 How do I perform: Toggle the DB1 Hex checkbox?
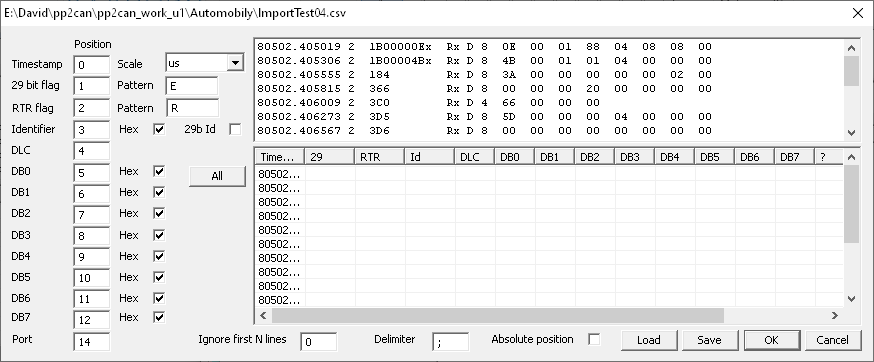click(x=159, y=192)
